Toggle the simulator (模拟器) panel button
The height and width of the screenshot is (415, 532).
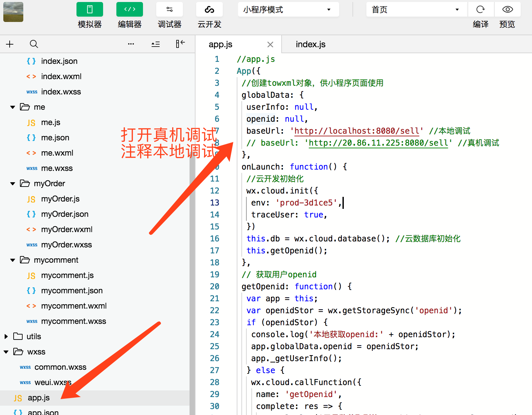pos(90,9)
